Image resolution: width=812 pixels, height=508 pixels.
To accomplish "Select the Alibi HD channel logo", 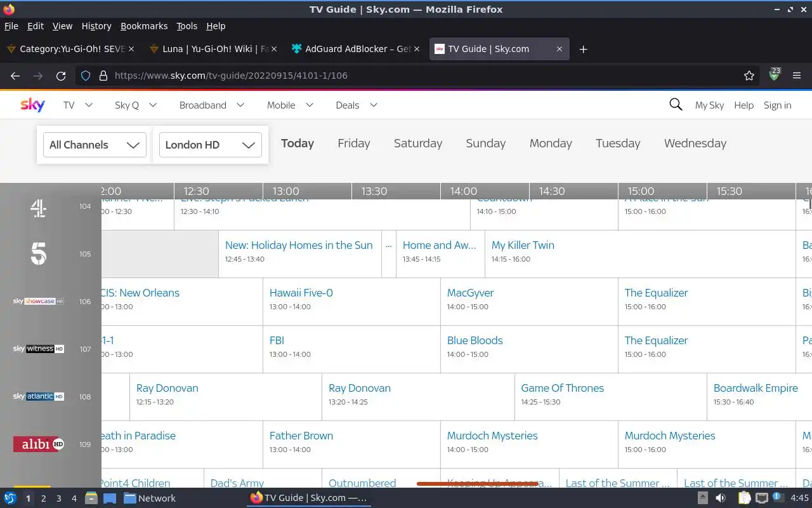I will (39, 444).
